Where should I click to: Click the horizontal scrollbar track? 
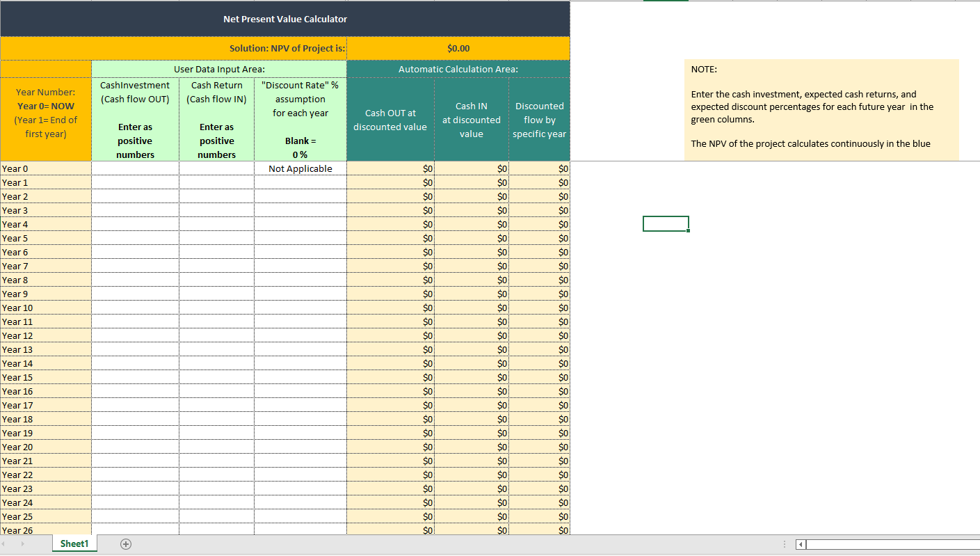892,544
